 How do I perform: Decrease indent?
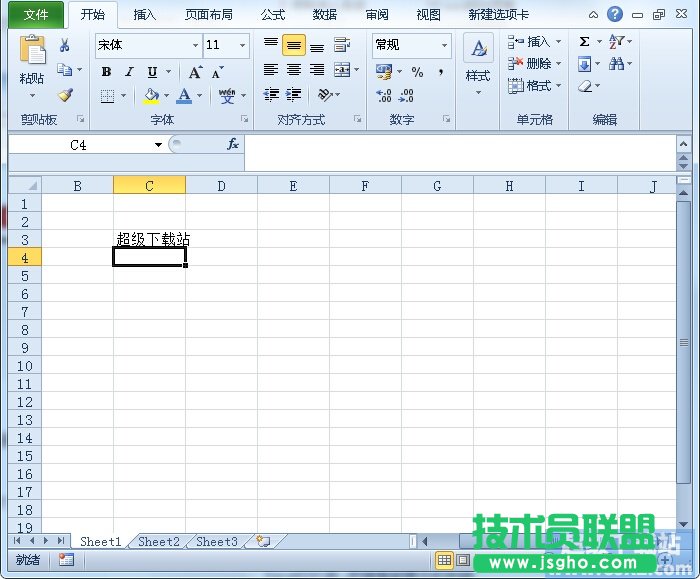point(271,95)
